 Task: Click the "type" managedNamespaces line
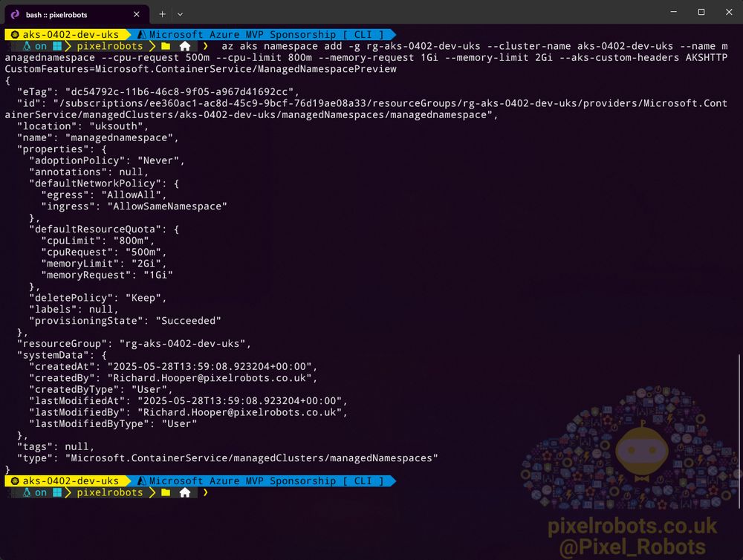[227, 458]
